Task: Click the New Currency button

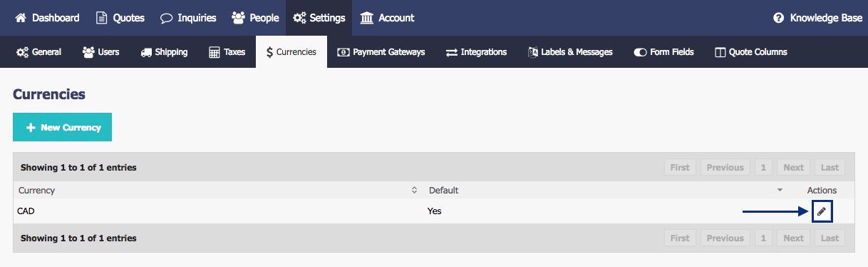Action: [62, 127]
